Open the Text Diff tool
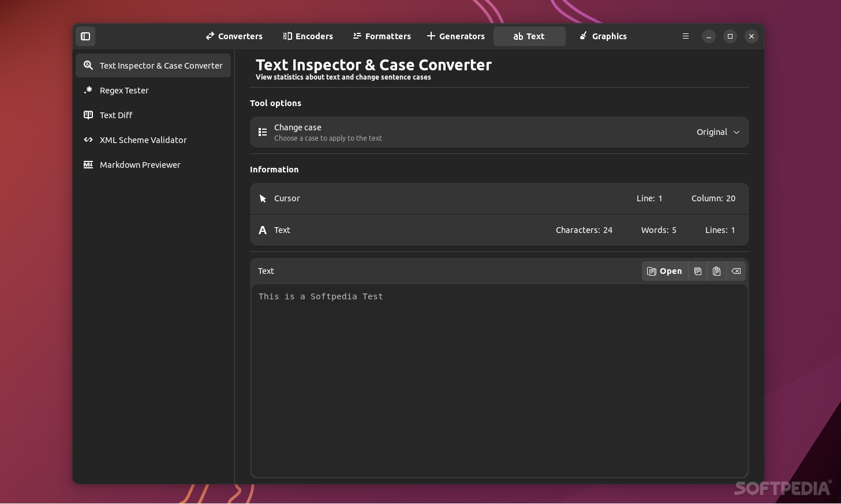The image size is (841, 504). (116, 115)
